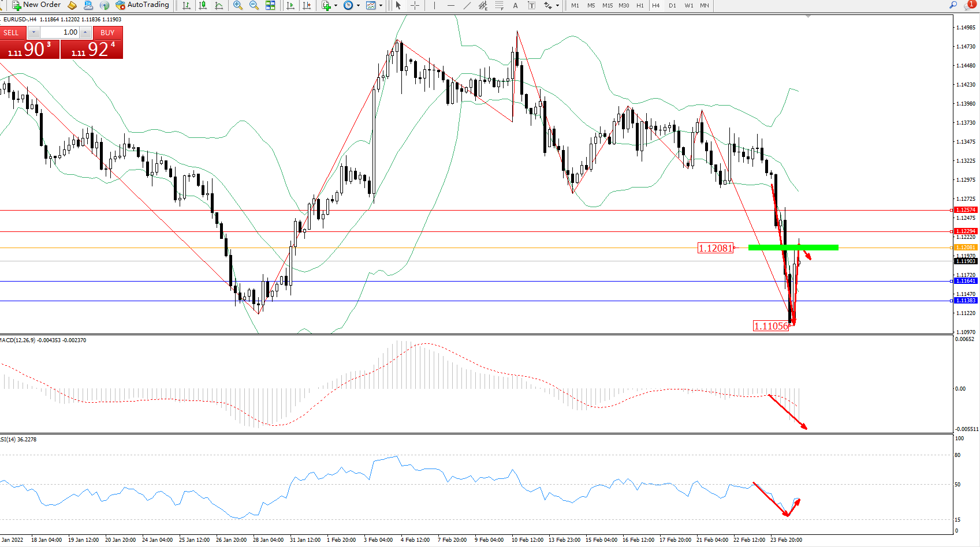Select the trendline drawing tool
This screenshot has width=980, height=547.
[467, 6]
